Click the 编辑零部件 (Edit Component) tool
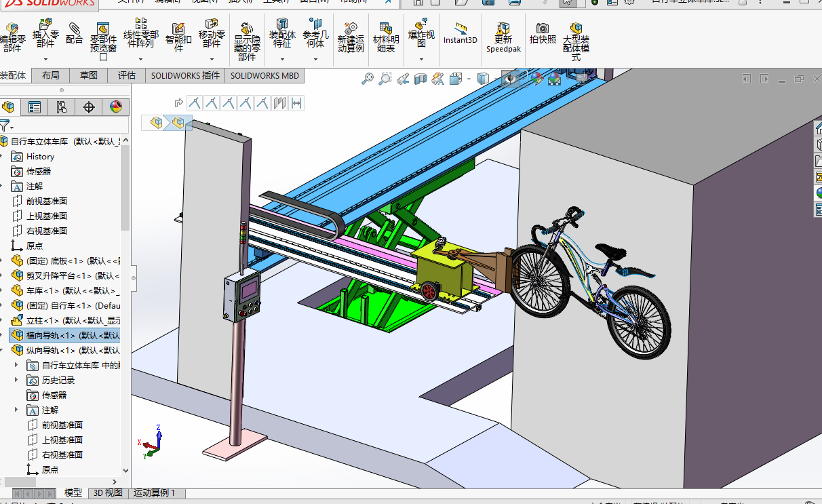This screenshot has height=504, width=822. (12, 37)
